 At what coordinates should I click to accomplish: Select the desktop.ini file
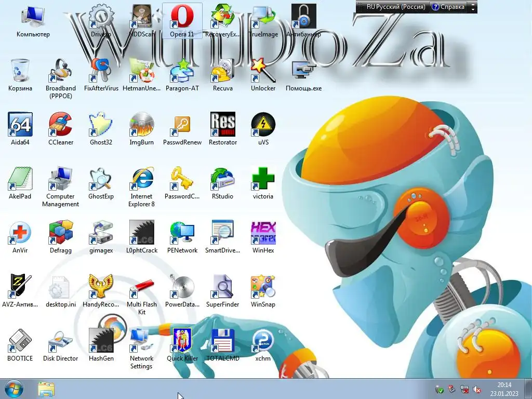[61, 291]
